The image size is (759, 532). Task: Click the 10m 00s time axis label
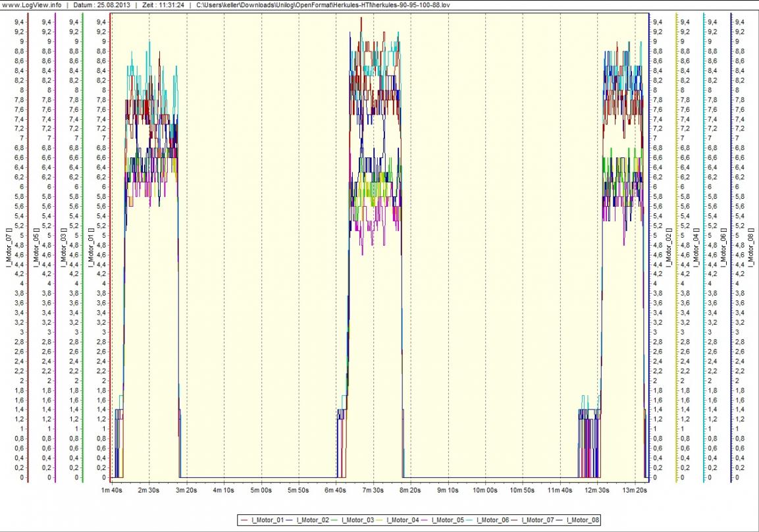(486, 491)
